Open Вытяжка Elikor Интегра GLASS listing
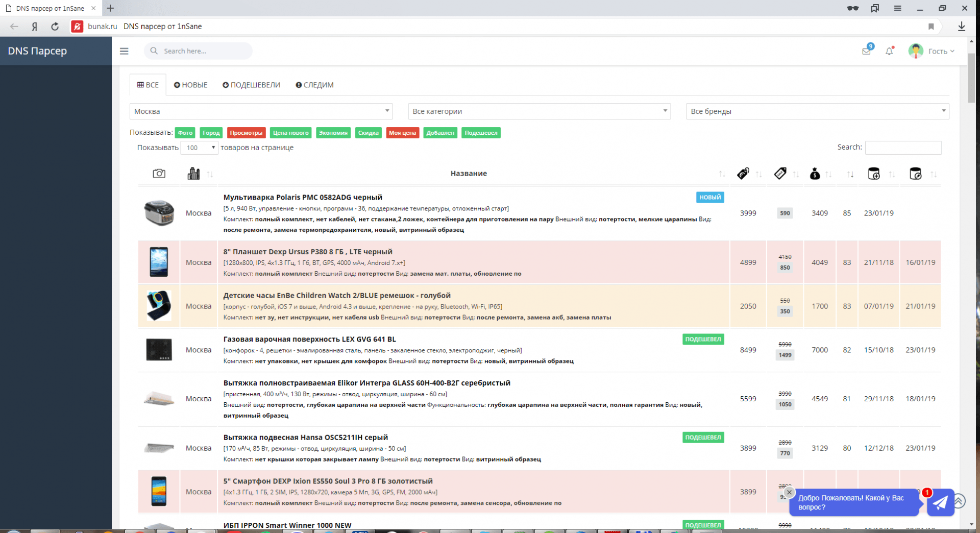980x533 pixels. point(366,383)
